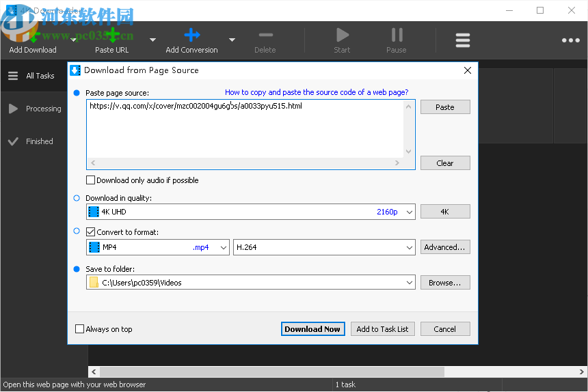Click the Advanced... button

[445, 247]
